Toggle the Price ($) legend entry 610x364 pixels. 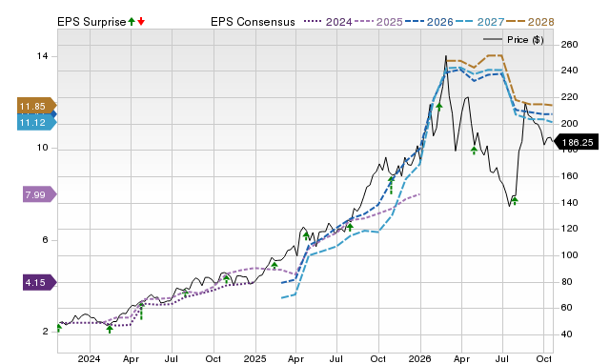(x=513, y=40)
